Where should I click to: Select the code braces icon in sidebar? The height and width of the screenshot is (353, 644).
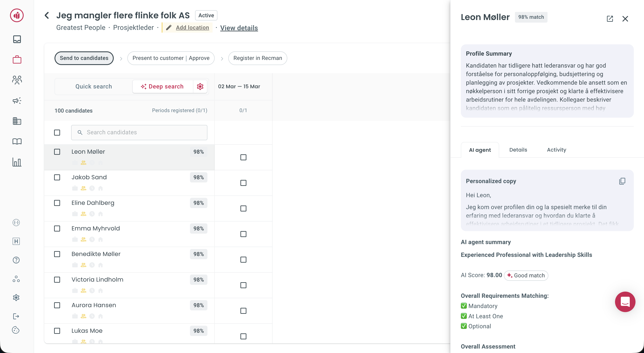[x=16, y=222]
